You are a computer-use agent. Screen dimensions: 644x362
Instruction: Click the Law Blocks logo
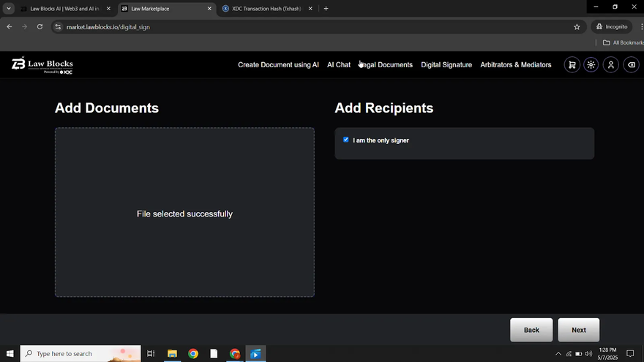[42, 65]
